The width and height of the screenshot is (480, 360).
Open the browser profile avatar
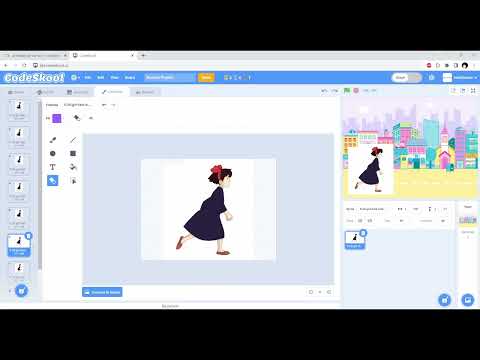(x=465, y=65)
